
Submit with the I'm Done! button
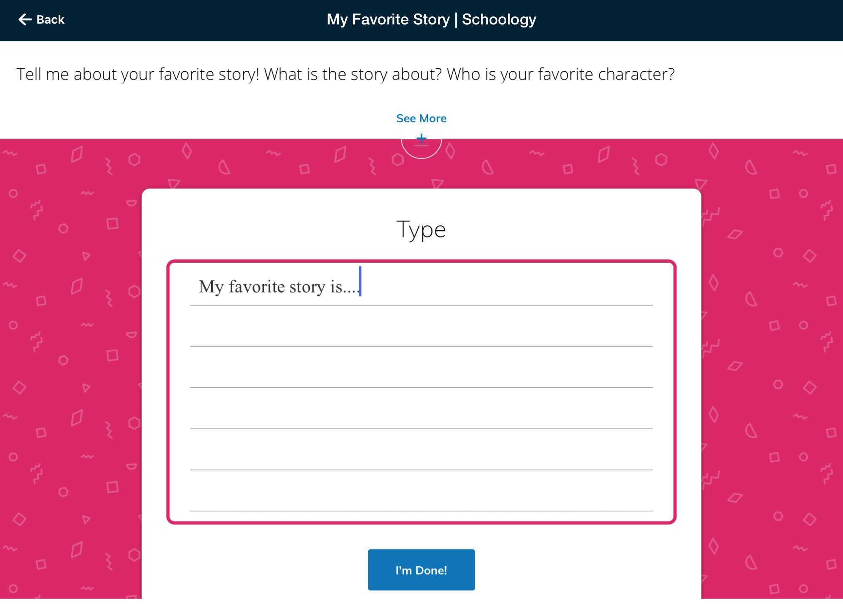421,570
